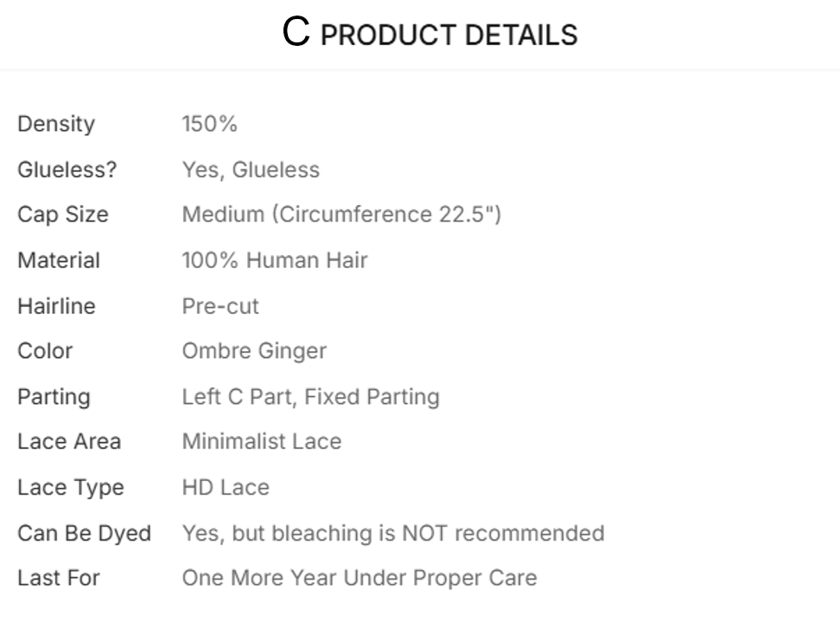
Task: Click the Glueless? label
Action: (67, 170)
